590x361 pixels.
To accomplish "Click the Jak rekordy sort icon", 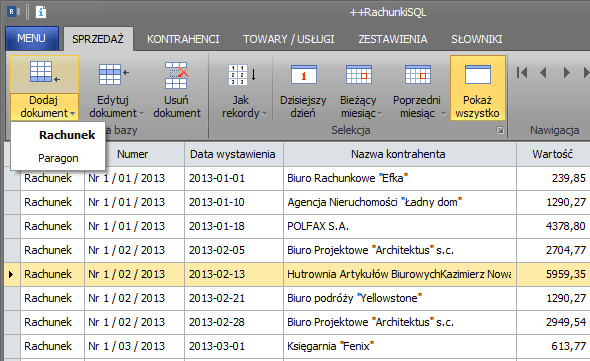I will [242, 75].
